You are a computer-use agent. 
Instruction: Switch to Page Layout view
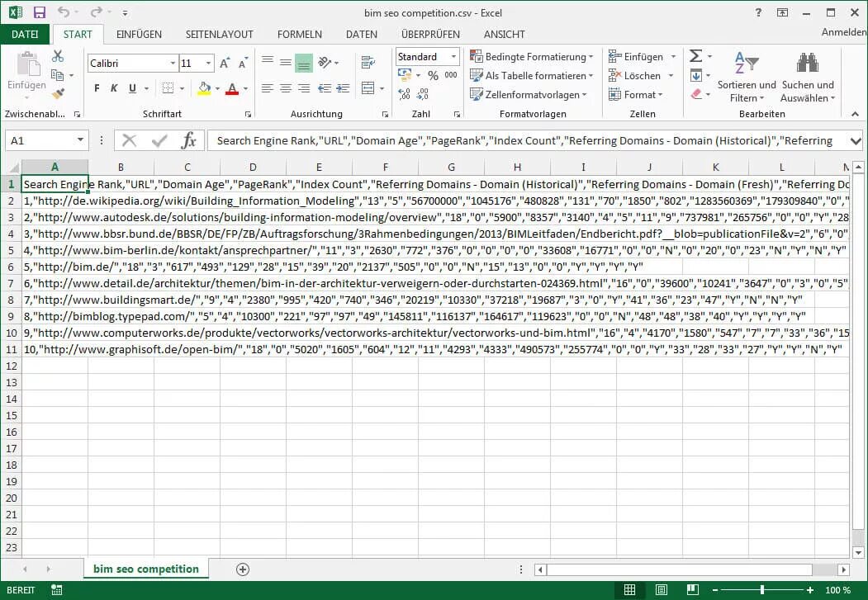pos(661,590)
